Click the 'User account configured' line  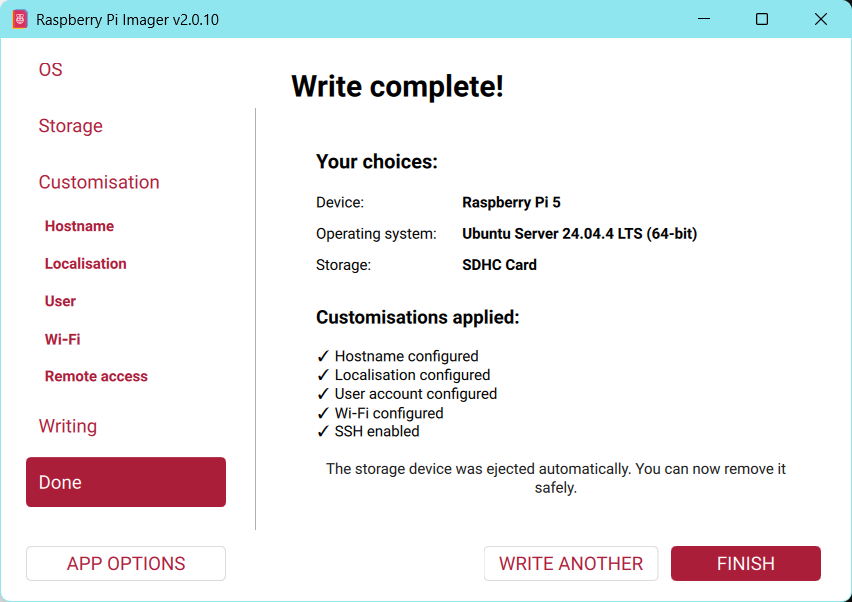click(406, 393)
